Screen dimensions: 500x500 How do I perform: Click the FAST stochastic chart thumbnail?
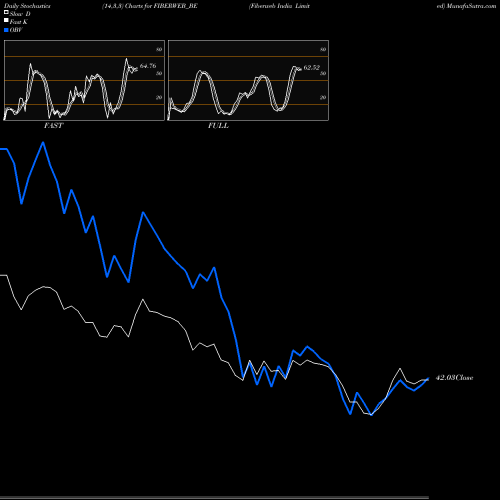coord(84,80)
